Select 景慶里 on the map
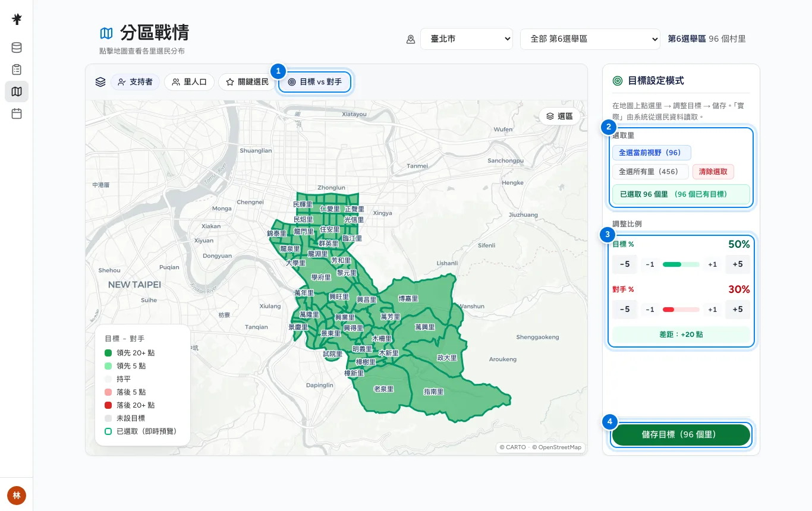Screen dimensions: 812x511 [x=298, y=327]
